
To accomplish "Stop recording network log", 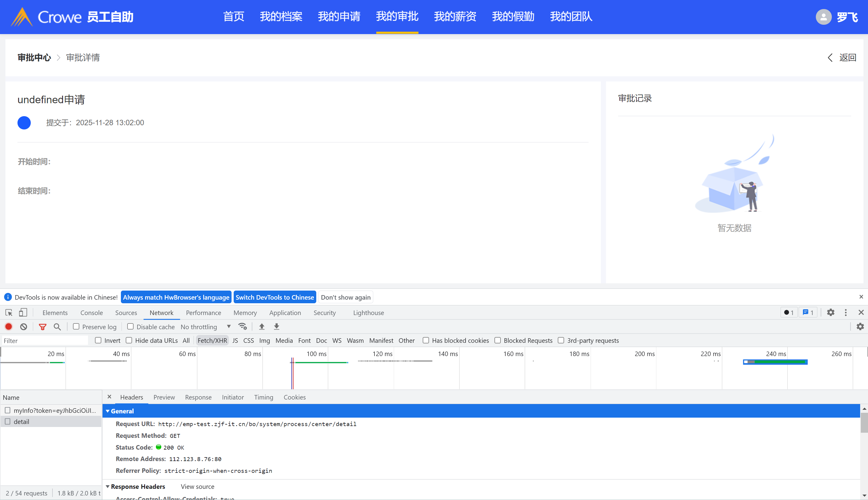I will click(x=8, y=326).
